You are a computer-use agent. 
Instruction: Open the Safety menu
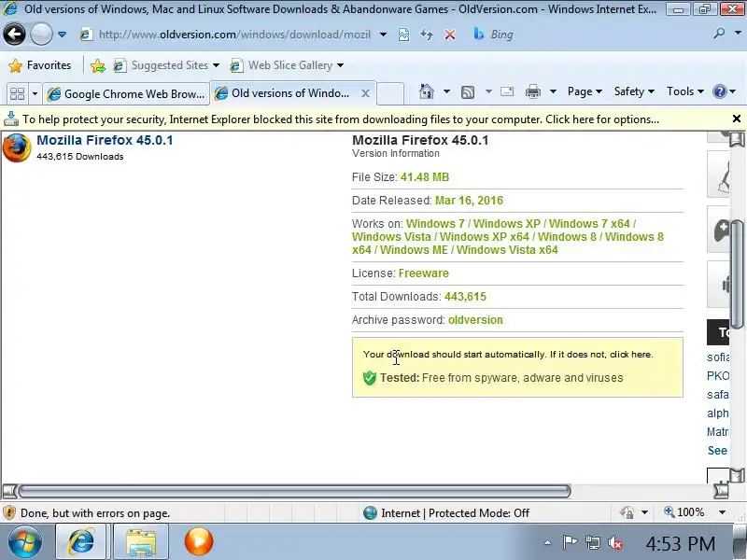[x=634, y=91]
